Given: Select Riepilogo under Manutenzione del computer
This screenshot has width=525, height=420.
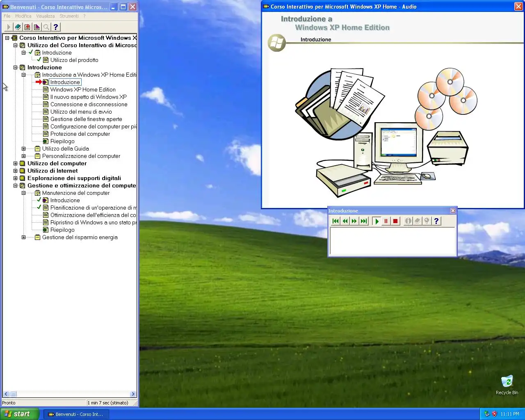Looking at the screenshot, I should tap(62, 230).
